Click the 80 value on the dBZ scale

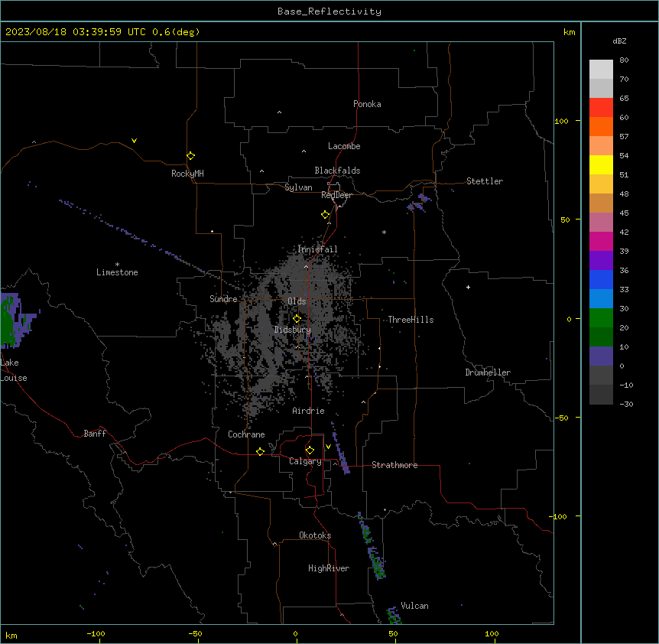coord(624,60)
